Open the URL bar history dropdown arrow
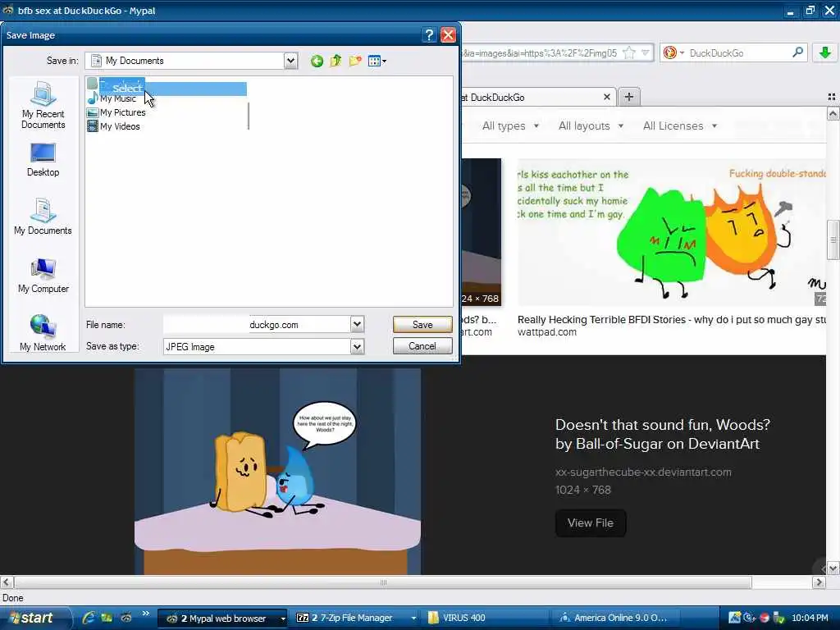 [x=646, y=53]
